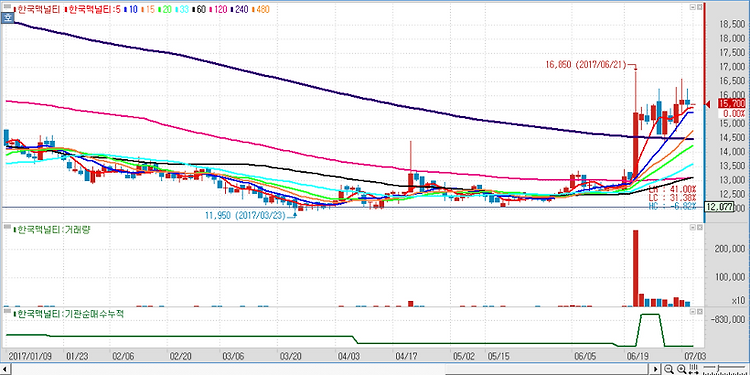Minimize the price chart pane
Screen dimensions: 750x375
click(692, 8)
